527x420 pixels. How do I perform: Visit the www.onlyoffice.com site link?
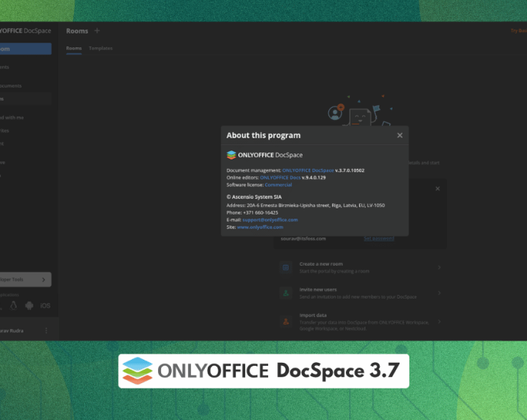tap(260, 227)
